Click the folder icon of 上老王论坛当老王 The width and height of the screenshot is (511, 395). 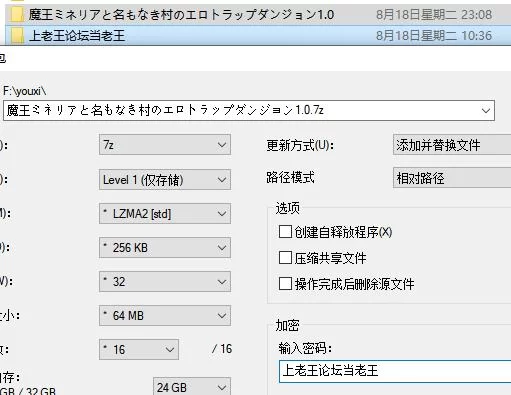click(x=17, y=35)
